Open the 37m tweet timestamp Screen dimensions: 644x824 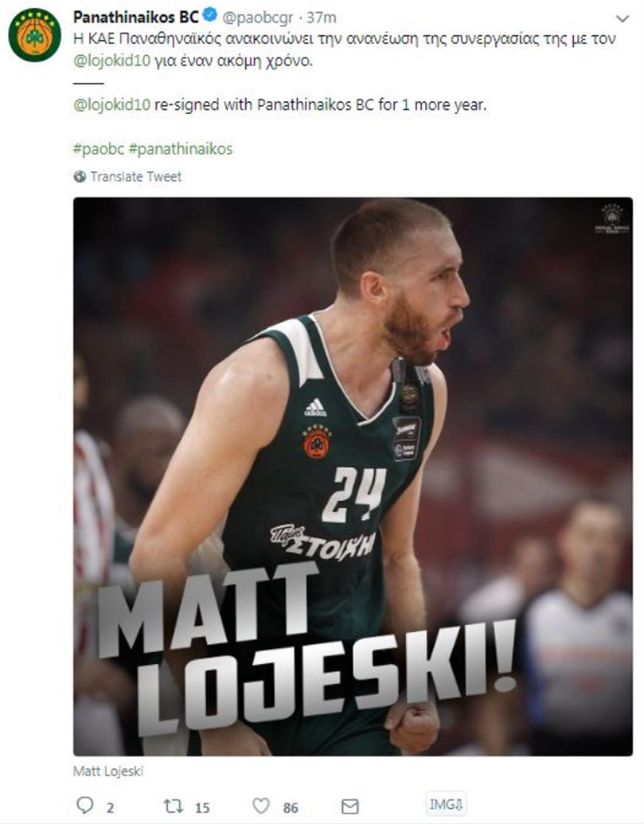point(321,18)
